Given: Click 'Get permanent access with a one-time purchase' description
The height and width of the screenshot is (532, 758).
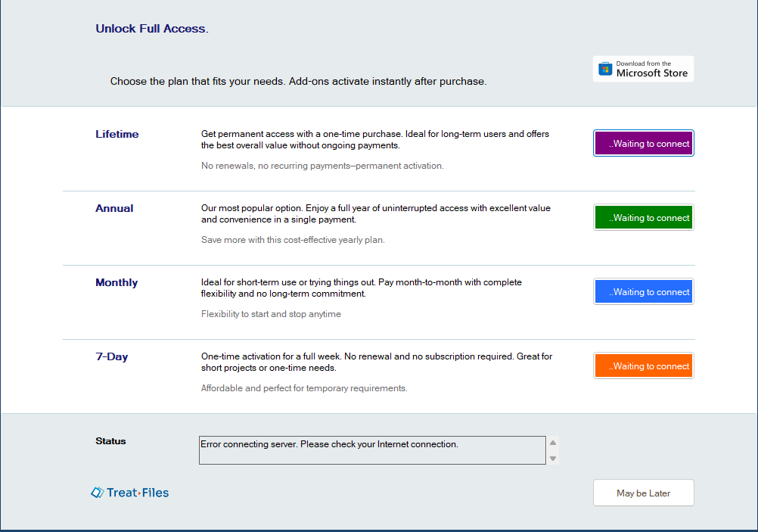Looking at the screenshot, I should pos(375,140).
